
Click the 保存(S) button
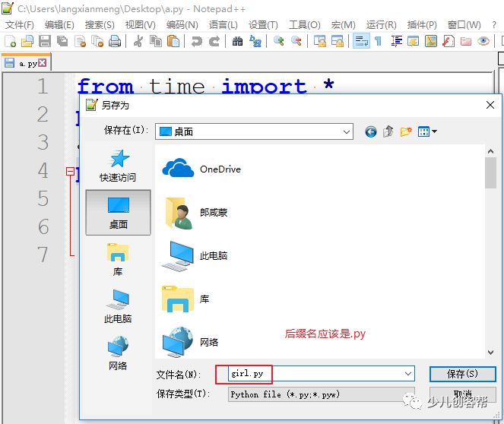coord(462,374)
